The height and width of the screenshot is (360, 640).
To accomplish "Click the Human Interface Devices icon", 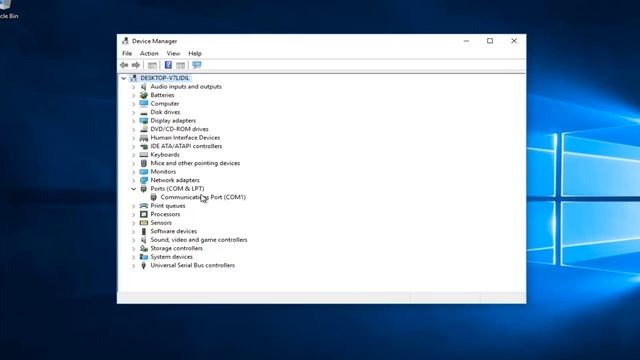I will (144, 138).
